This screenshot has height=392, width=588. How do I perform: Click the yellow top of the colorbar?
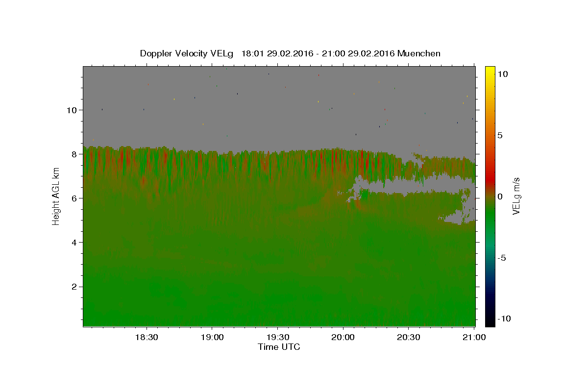pos(490,70)
